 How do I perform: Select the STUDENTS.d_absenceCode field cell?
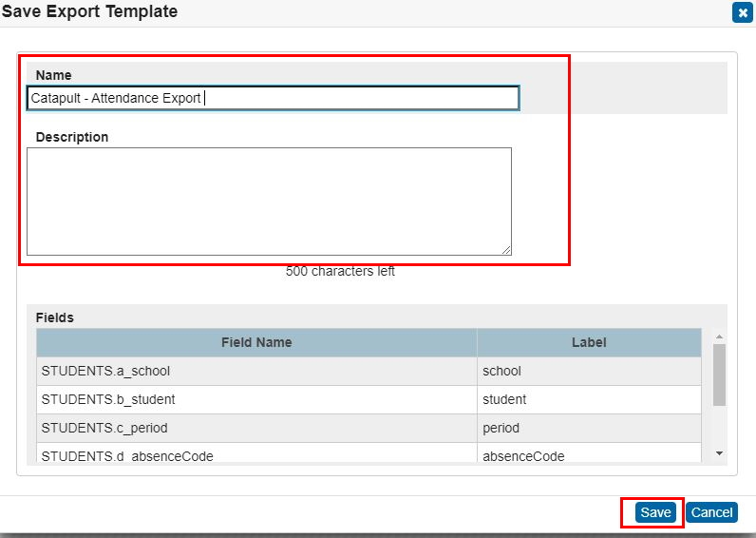pos(256,454)
